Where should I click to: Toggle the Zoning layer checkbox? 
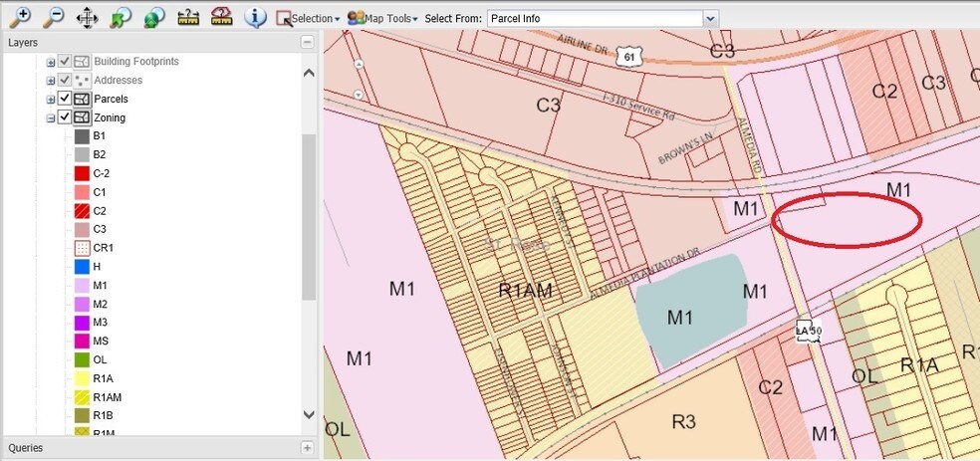(x=65, y=117)
